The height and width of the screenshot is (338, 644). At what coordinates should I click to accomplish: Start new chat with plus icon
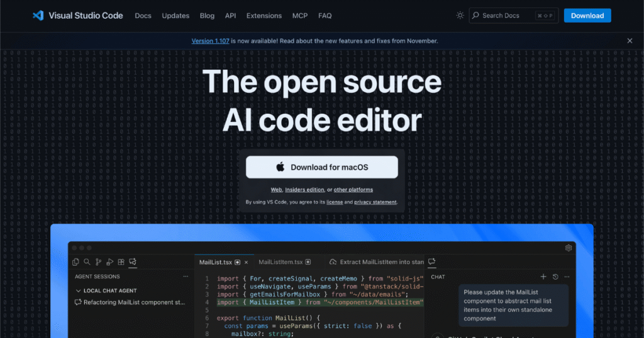click(x=543, y=276)
